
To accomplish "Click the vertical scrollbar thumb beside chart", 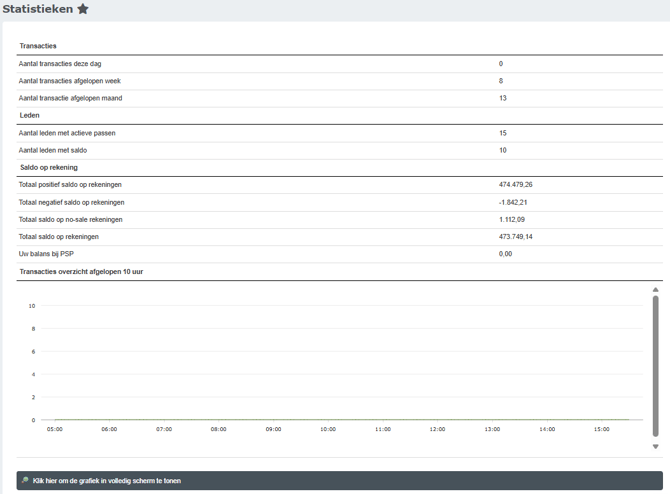I will pos(656,365).
